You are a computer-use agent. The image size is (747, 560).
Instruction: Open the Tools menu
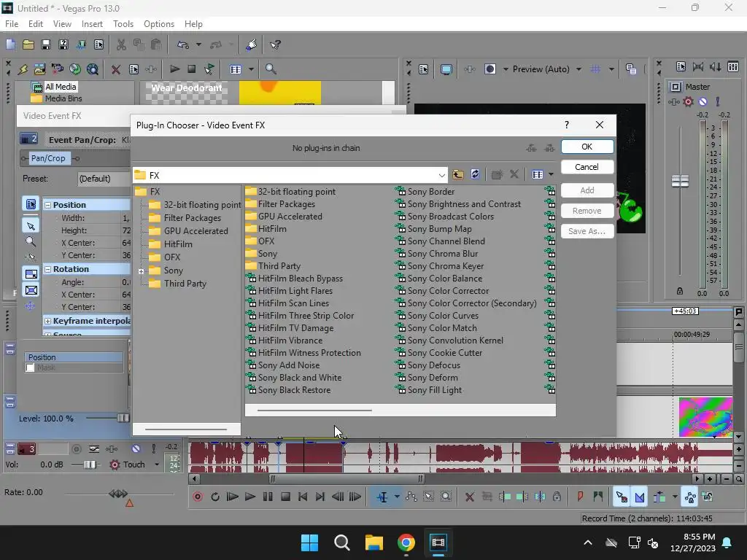(123, 24)
